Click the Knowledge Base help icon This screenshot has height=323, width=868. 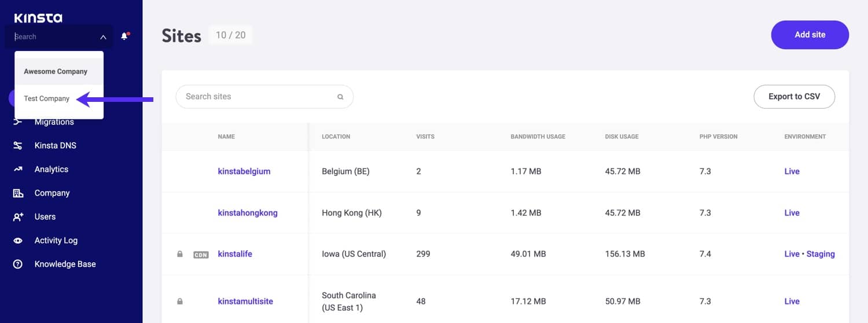[x=18, y=264]
